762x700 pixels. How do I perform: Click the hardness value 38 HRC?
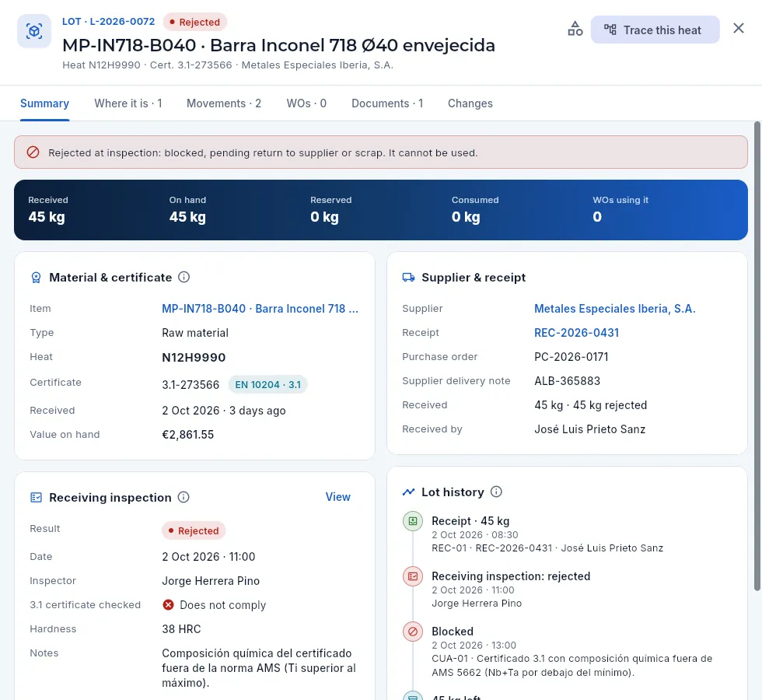point(181,629)
